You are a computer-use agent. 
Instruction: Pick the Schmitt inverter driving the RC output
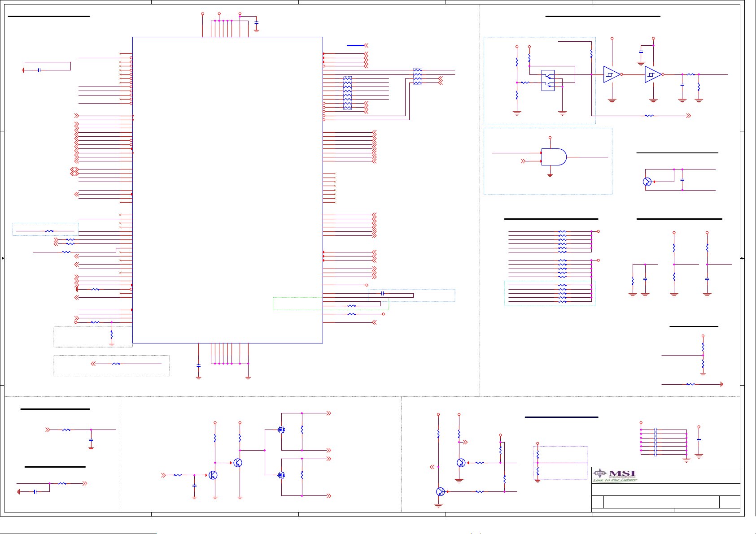[x=654, y=74]
